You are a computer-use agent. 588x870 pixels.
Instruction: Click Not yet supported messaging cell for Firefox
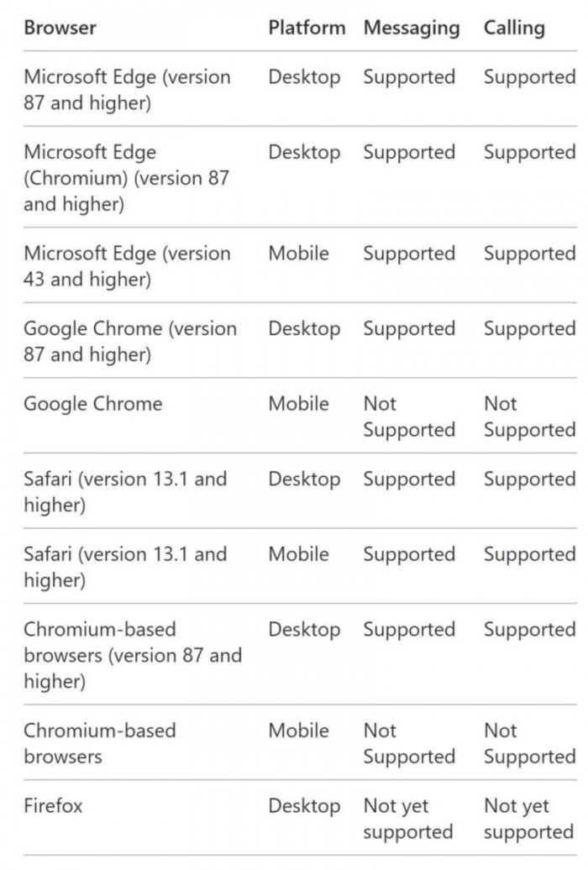coord(408,819)
